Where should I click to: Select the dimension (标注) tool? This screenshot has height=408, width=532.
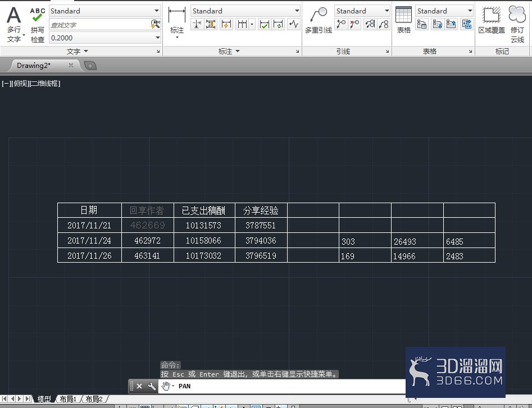click(x=177, y=22)
